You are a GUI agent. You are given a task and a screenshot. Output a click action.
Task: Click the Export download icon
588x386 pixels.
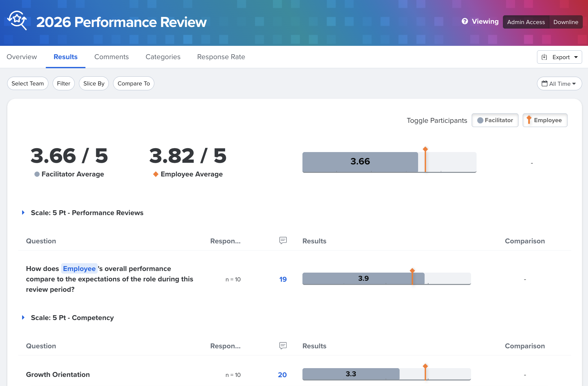coord(544,57)
